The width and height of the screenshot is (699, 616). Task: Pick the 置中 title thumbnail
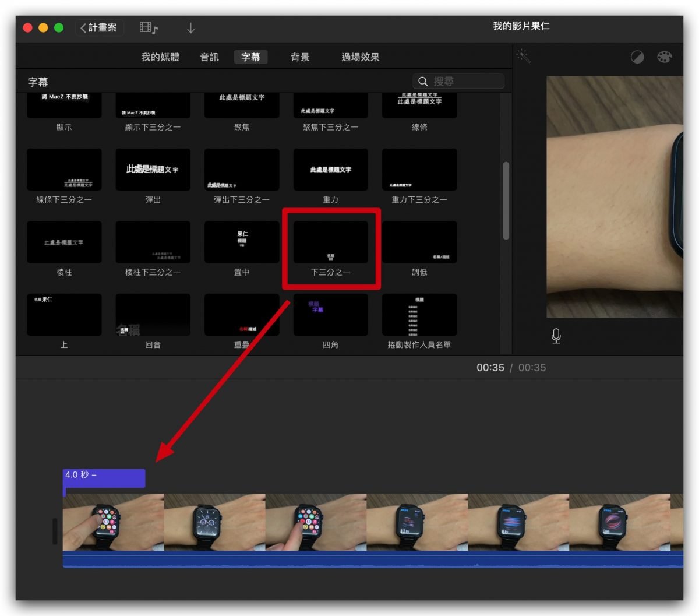pyautogui.click(x=242, y=242)
